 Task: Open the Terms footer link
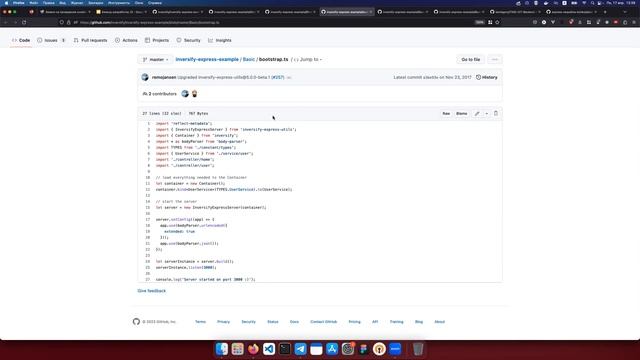coord(200,322)
